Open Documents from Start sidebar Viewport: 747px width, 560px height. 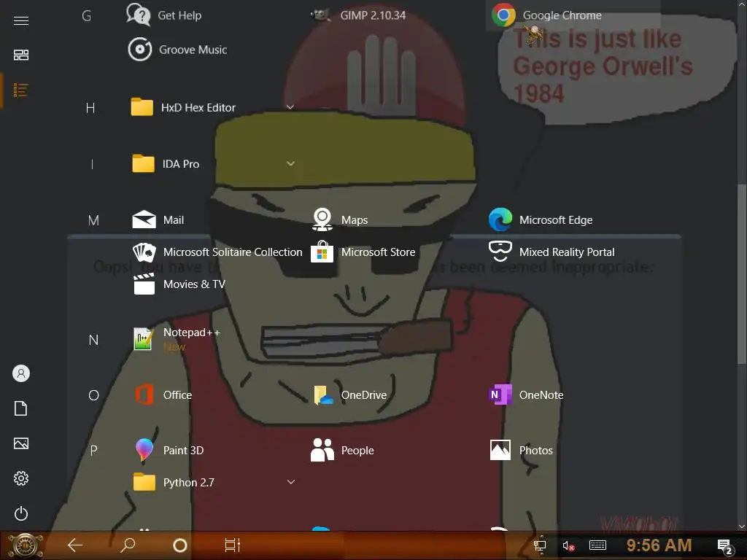click(21, 408)
